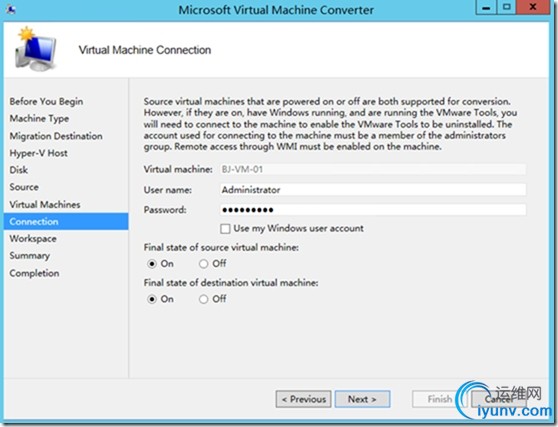
Task: Click the User name field containing Administrator
Action: pos(373,190)
